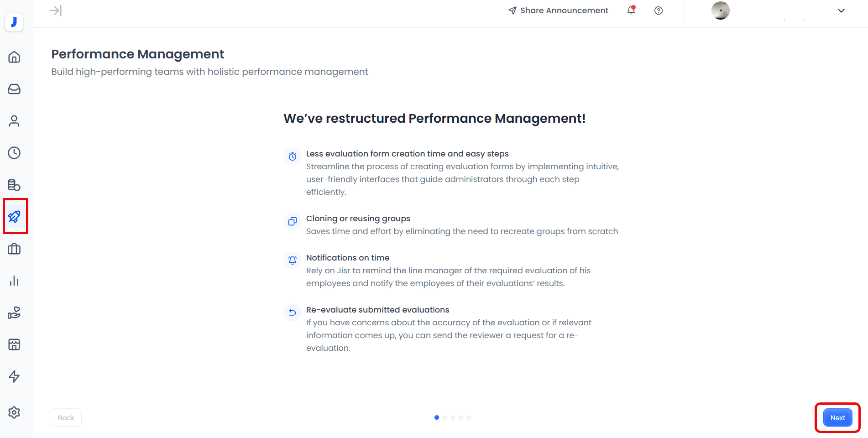Click the Share Announcement link

[x=558, y=10]
